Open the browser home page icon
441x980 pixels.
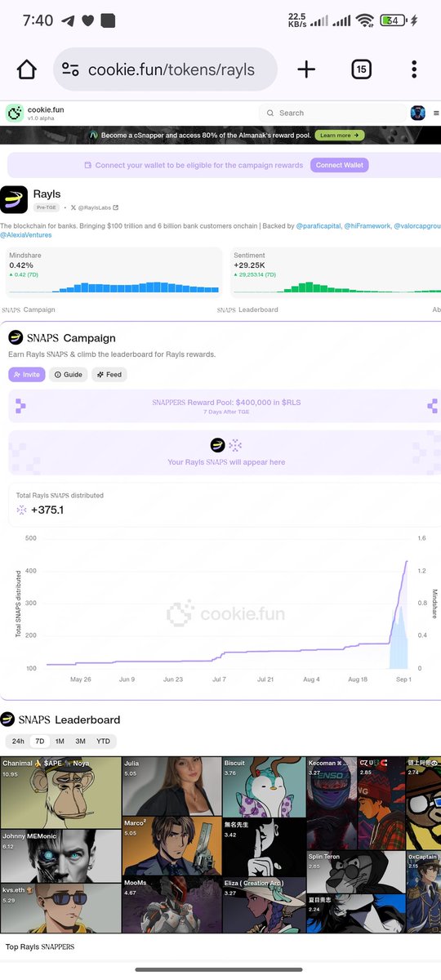27,69
